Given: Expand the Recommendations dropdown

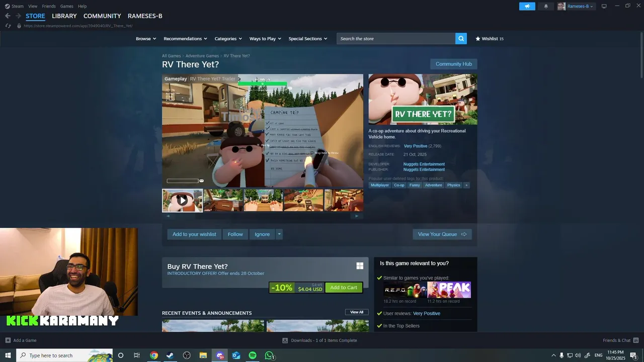Looking at the screenshot, I should coord(185,39).
